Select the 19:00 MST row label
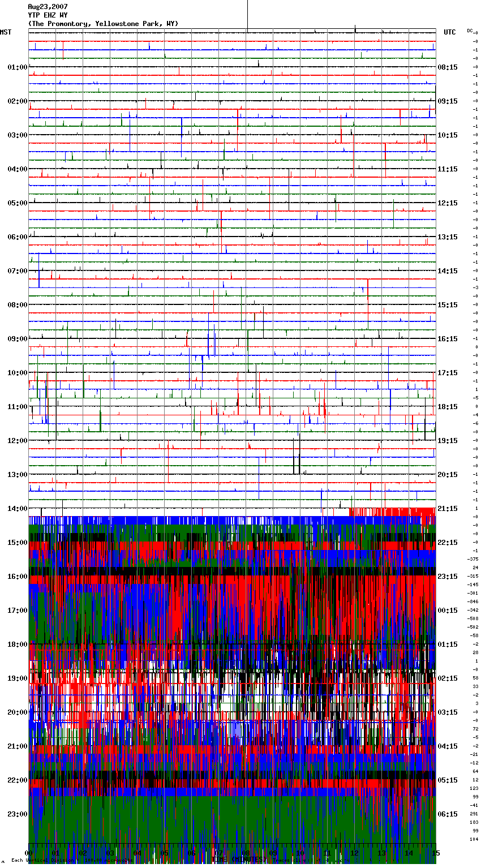Viewport: 481px width, 868px height. [17, 678]
